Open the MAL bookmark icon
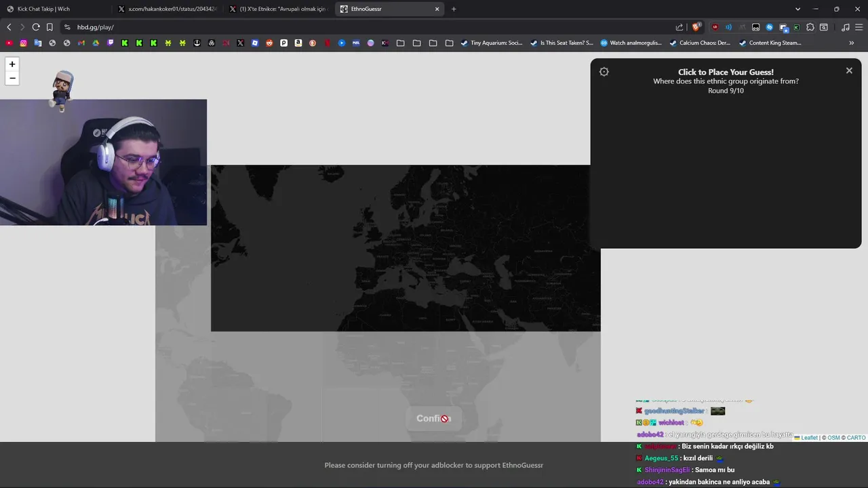The width and height of the screenshot is (868, 488). point(356,43)
